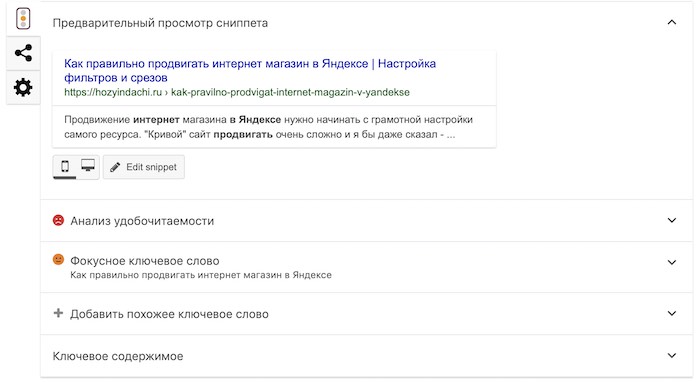This screenshot has height=382, width=700.
Task: Click the Добавить похожее ключевое слово label
Action: pyautogui.click(x=169, y=314)
